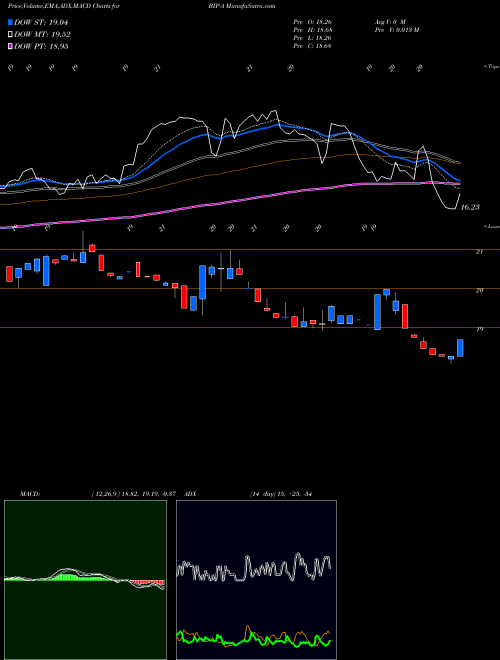Click the '<Tops' marker label

pos(491,67)
